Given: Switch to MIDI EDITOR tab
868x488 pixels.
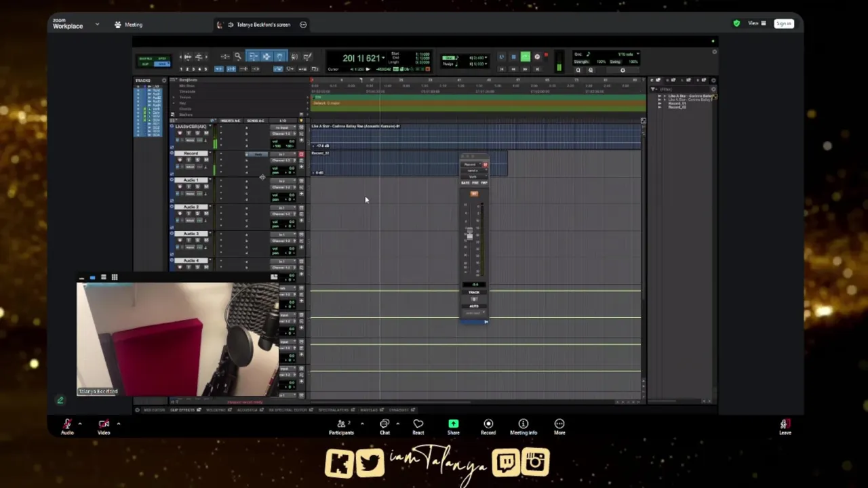Looking at the screenshot, I should coord(155,410).
